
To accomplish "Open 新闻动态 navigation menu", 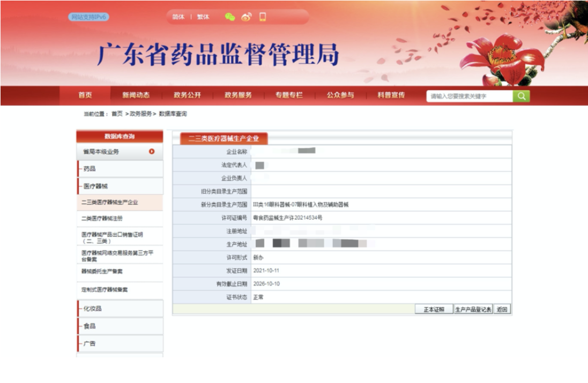I will point(136,95).
